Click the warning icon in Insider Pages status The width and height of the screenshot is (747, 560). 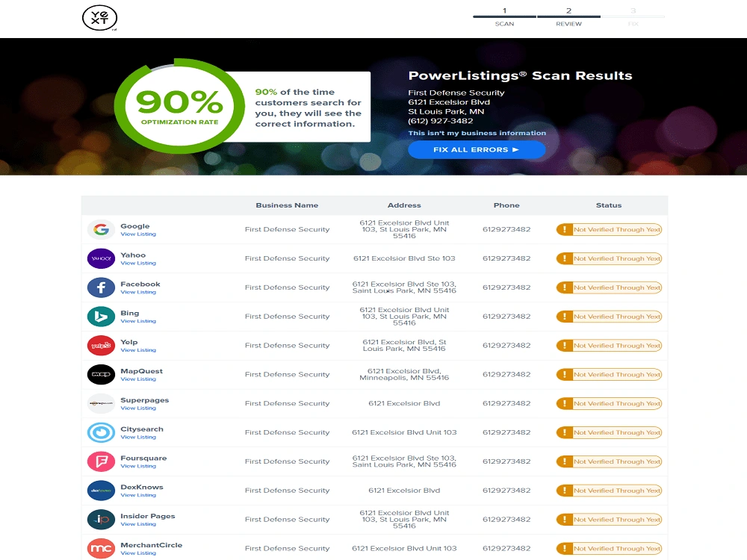[565, 520]
